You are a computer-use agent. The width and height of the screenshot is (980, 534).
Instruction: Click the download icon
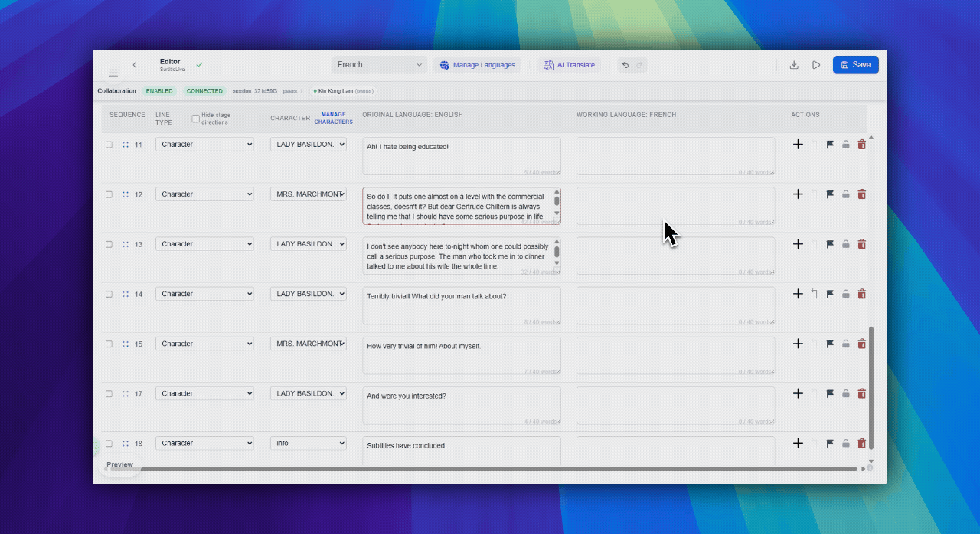[x=794, y=65]
